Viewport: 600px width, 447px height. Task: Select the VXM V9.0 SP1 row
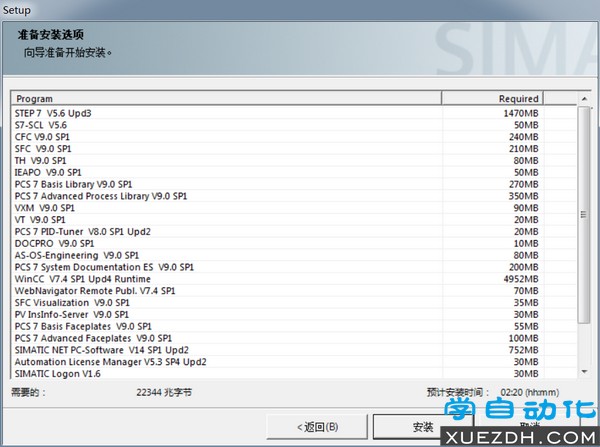click(293, 208)
